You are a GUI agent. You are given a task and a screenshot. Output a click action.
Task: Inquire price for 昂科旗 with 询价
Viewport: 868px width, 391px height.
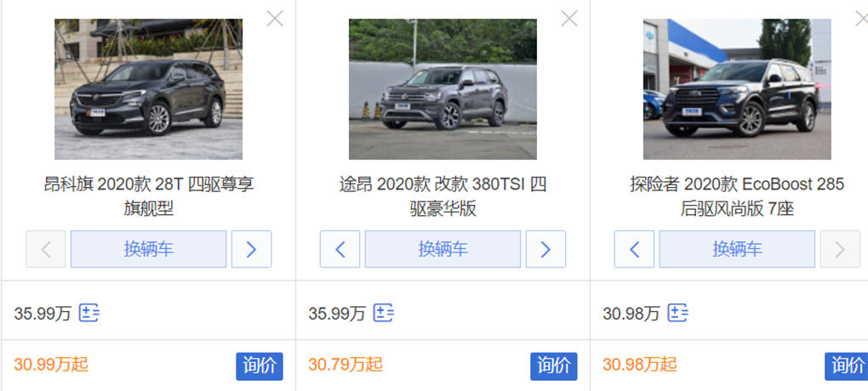tap(260, 366)
